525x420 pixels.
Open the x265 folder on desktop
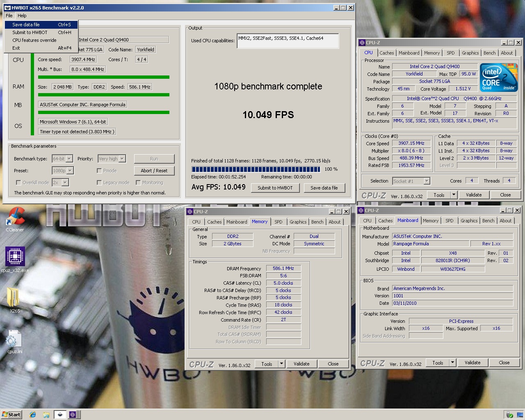pos(15,300)
